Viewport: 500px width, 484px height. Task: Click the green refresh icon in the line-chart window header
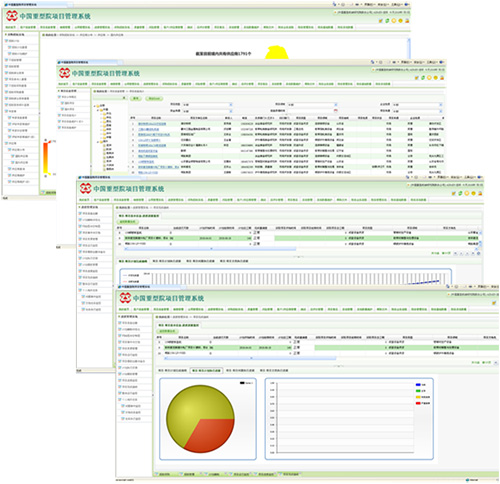pyautogui.click(x=460, y=193)
